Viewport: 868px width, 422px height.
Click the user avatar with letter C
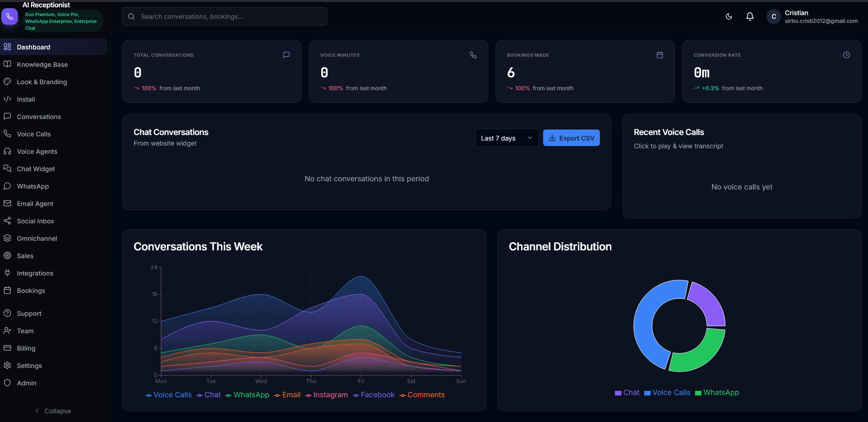coord(774,16)
